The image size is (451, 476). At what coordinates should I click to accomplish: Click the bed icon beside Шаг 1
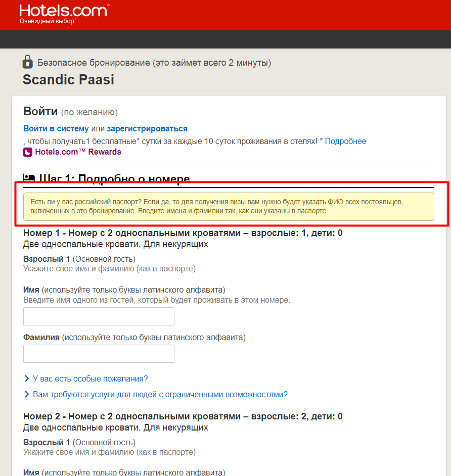[x=29, y=178]
